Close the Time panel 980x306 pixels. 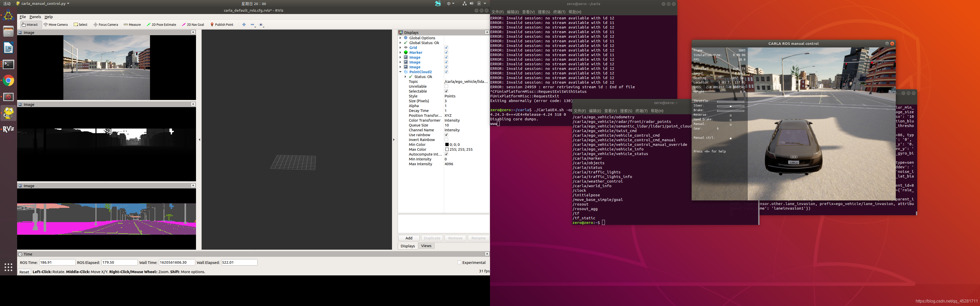pos(487,254)
